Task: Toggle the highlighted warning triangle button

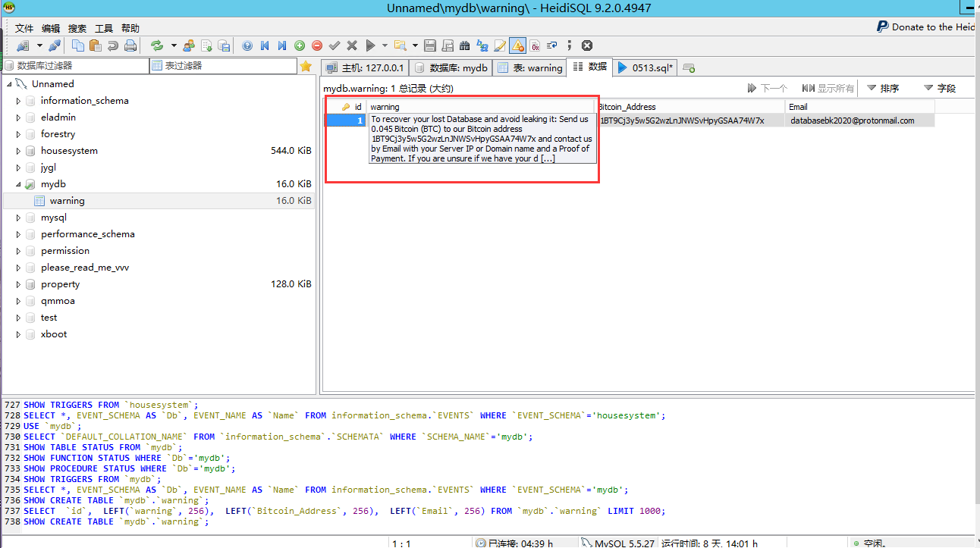Action: [517, 45]
